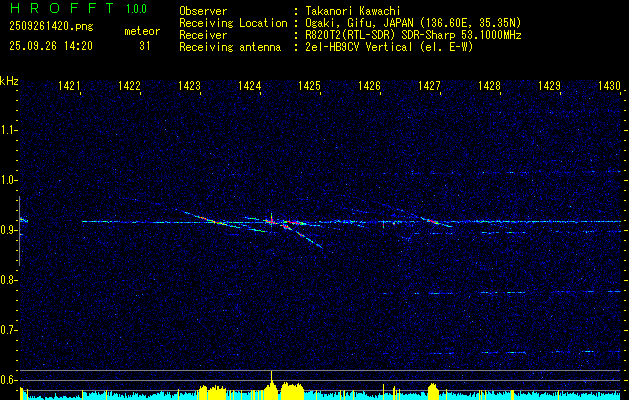The width and height of the screenshot is (629, 400).
Task: Click the 1429 time axis marker
Action: (x=549, y=86)
